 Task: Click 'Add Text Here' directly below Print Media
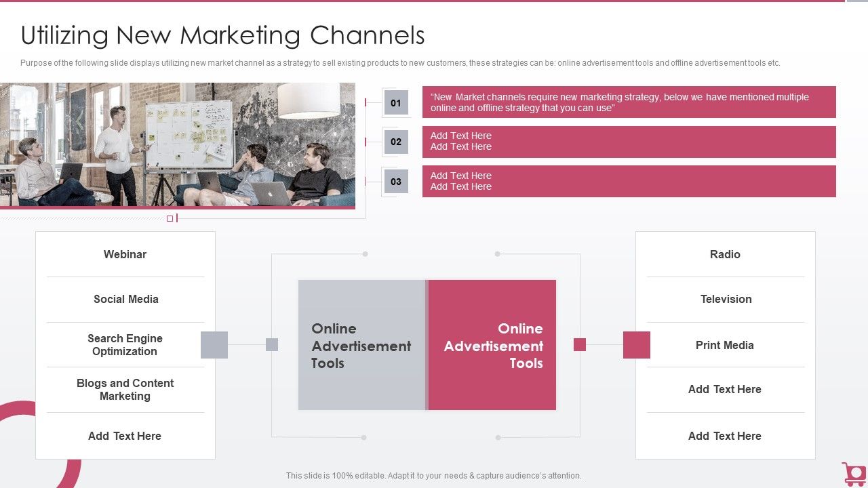coord(726,389)
